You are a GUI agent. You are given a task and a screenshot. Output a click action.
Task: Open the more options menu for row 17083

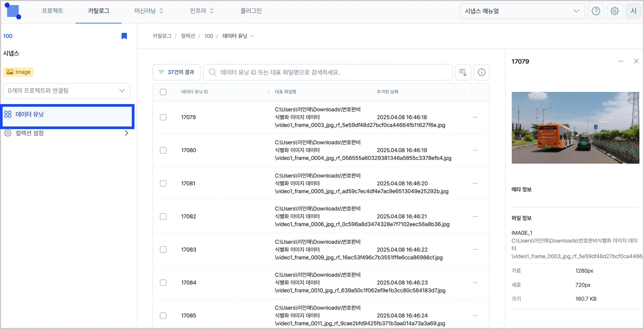click(x=475, y=249)
